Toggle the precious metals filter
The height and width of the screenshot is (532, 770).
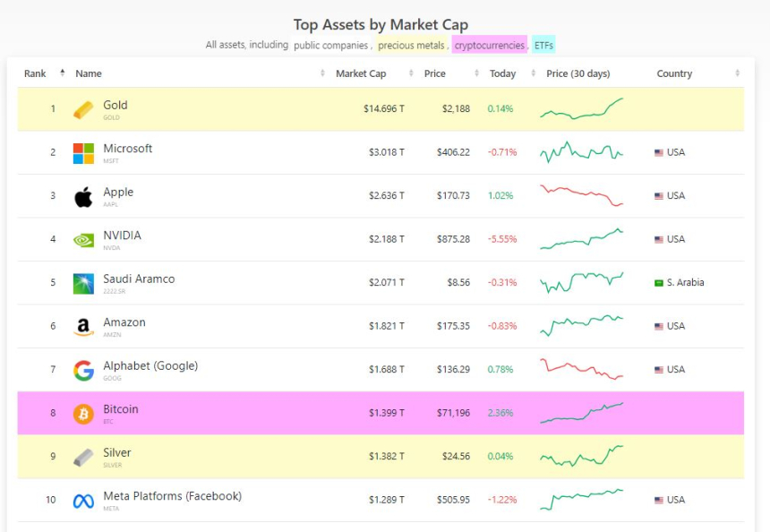(411, 45)
